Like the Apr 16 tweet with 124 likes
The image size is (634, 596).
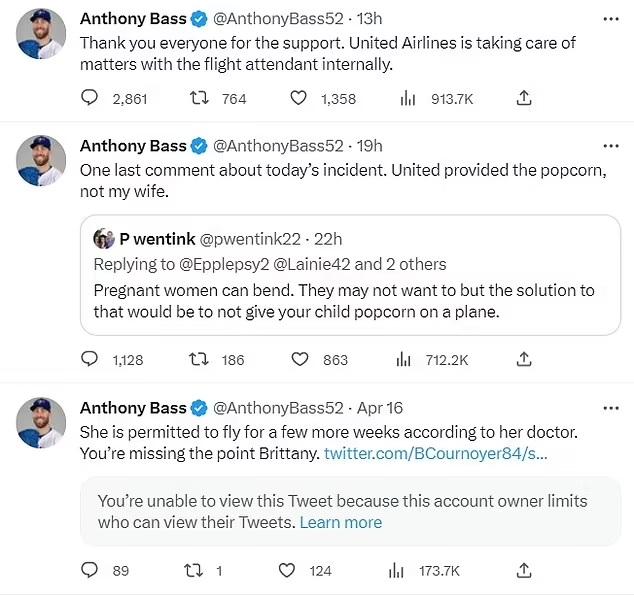click(x=287, y=570)
